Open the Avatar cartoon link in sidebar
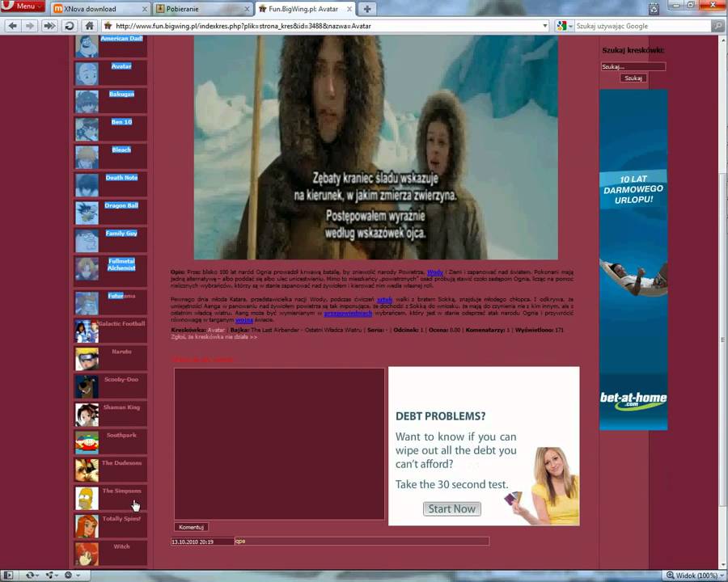 (x=121, y=66)
